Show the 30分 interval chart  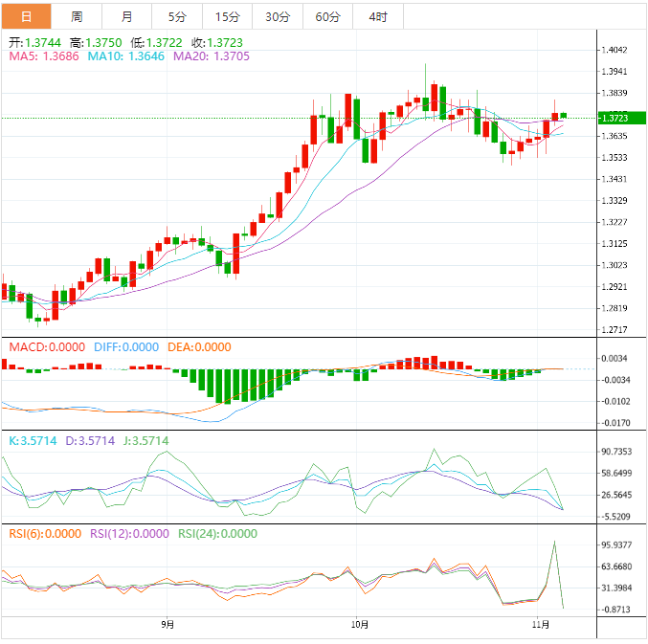[278, 16]
